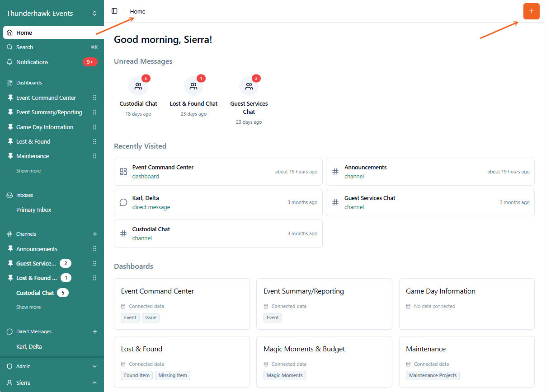Click the drag handle beside Game Day Information
Image resolution: width=546 pixels, height=392 pixels.
click(x=94, y=127)
